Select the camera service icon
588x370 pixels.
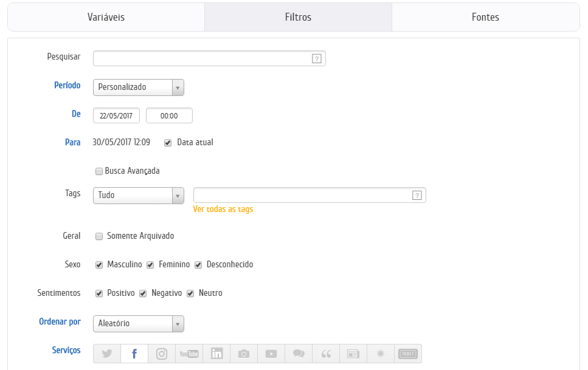click(244, 354)
